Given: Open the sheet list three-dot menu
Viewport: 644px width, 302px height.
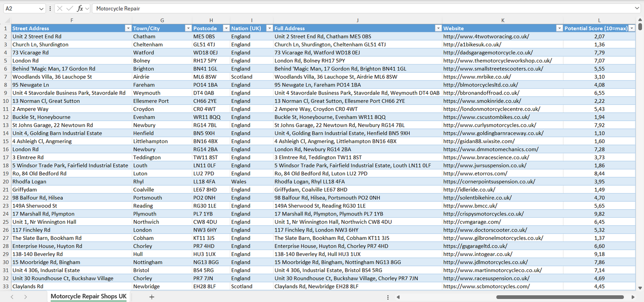Looking at the screenshot, I should (x=387, y=297).
